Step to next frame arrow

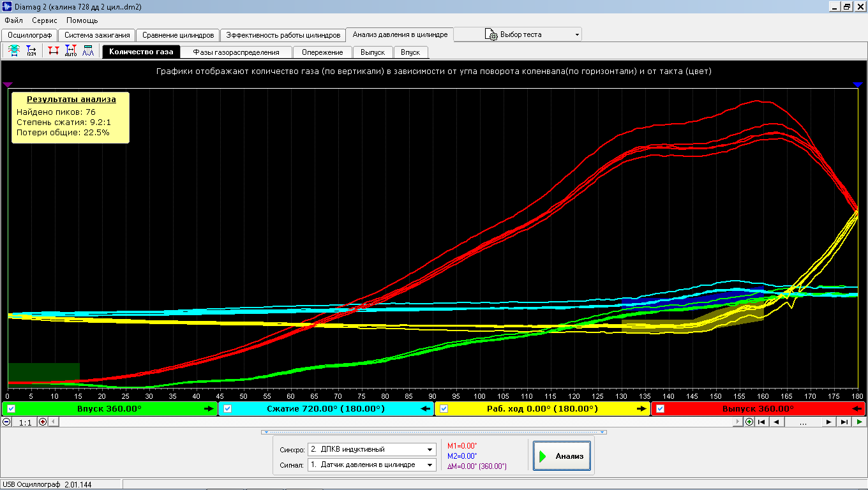pos(828,422)
